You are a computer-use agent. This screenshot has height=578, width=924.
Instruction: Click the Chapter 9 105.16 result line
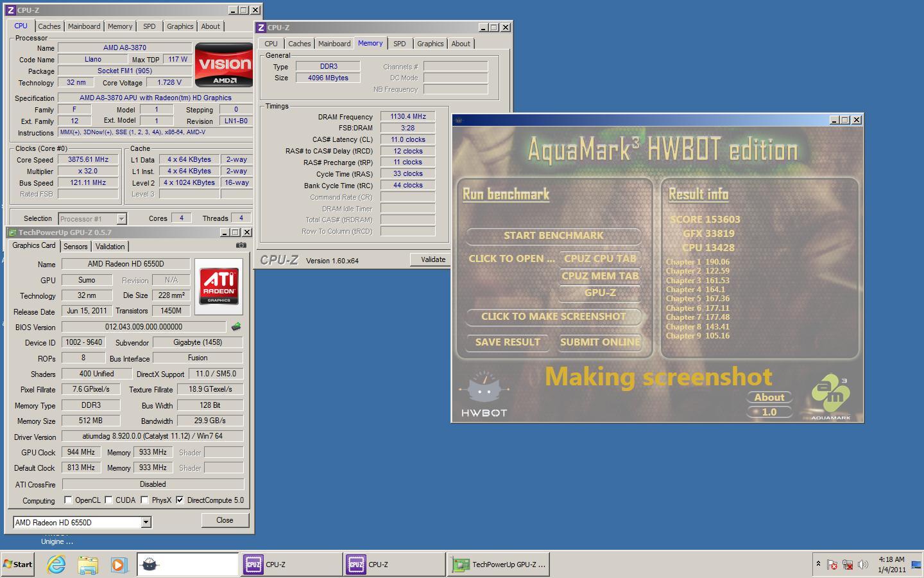(697, 336)
